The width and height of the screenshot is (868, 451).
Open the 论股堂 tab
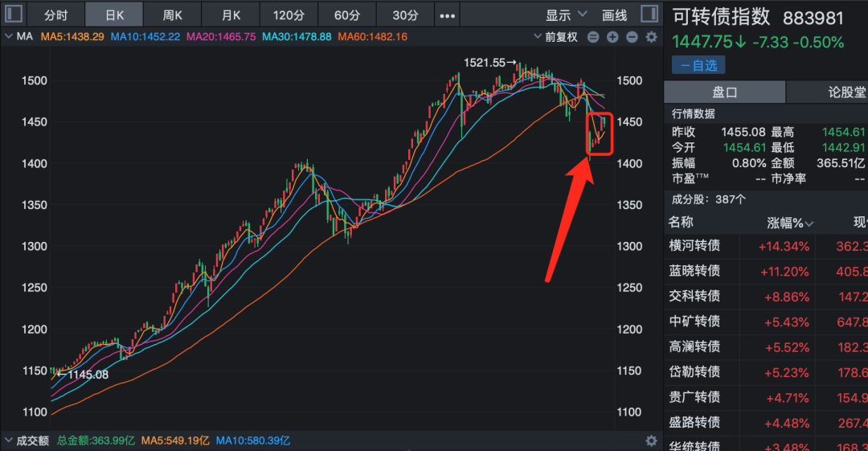(846, 92)
